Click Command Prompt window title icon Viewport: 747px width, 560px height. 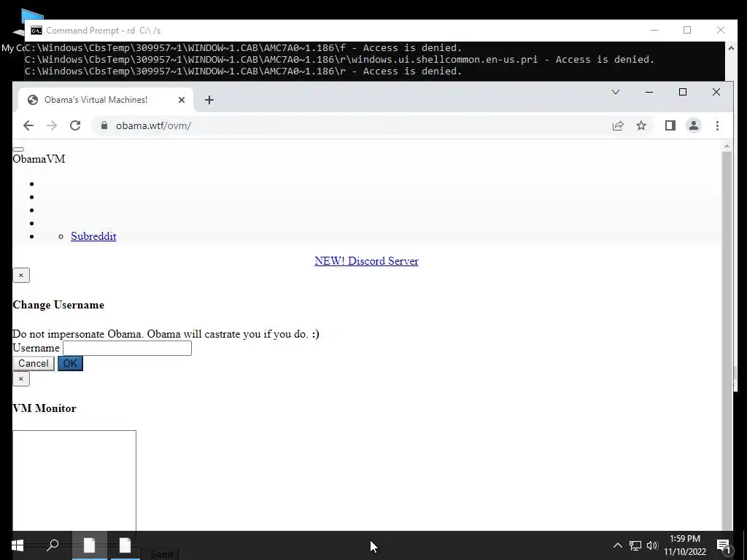pyautogui.click(x=36, y=31)
